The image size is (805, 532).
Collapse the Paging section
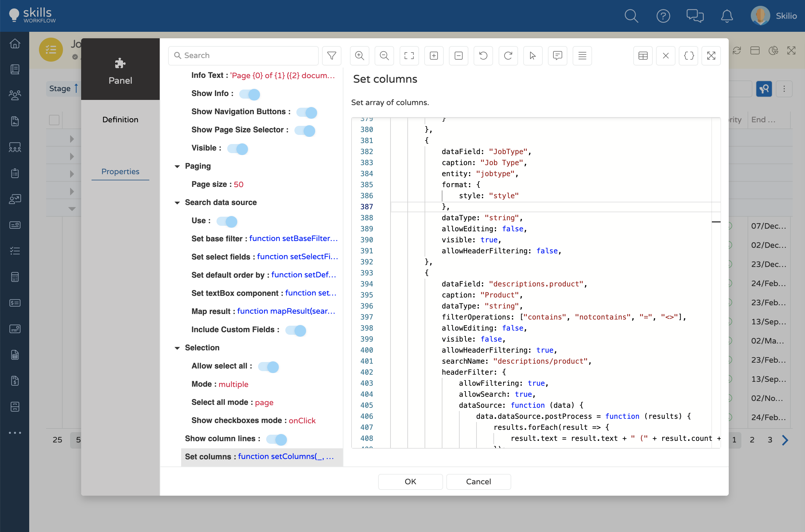[177, 166]
